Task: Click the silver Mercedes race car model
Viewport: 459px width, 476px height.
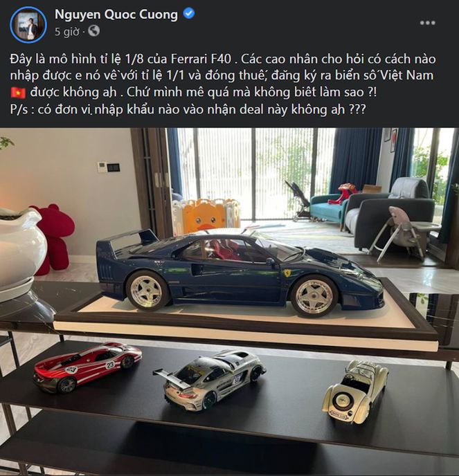Action: pyautogui.click(x=210, y=380)
